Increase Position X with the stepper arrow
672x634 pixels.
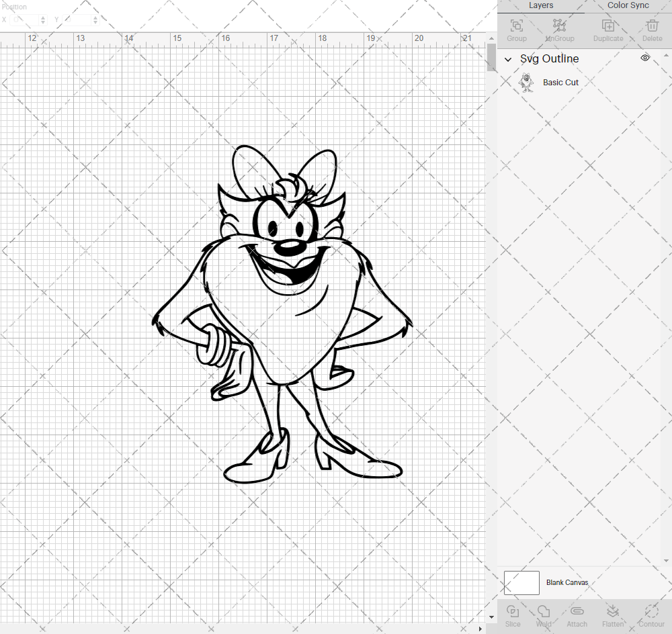(x=42, y=17)
